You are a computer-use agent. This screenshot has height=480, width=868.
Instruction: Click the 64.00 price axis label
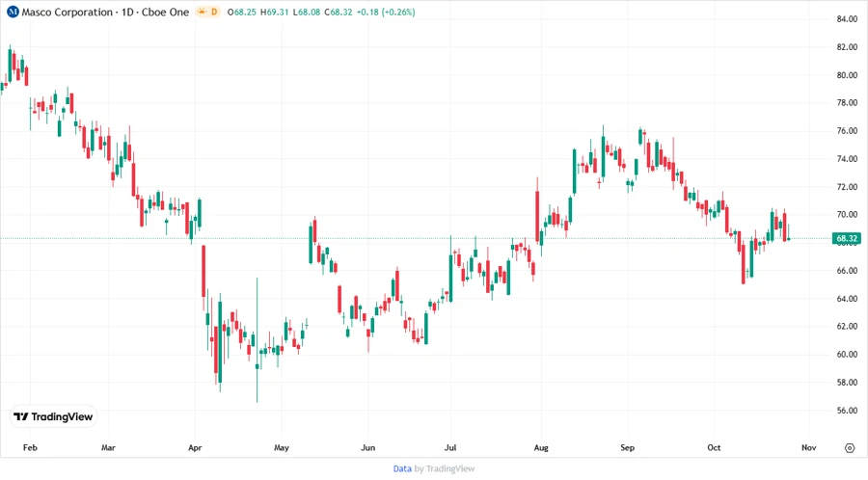pyautogui.click(x=847, y=299)
